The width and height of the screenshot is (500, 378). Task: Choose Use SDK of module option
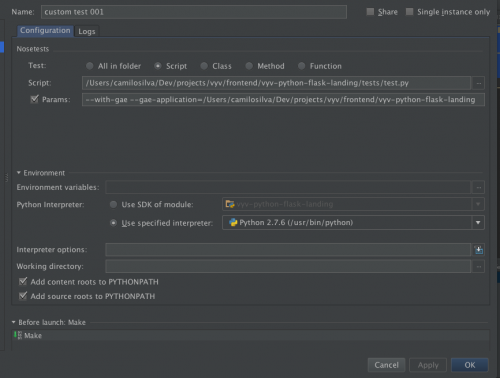tap(113, 204)
